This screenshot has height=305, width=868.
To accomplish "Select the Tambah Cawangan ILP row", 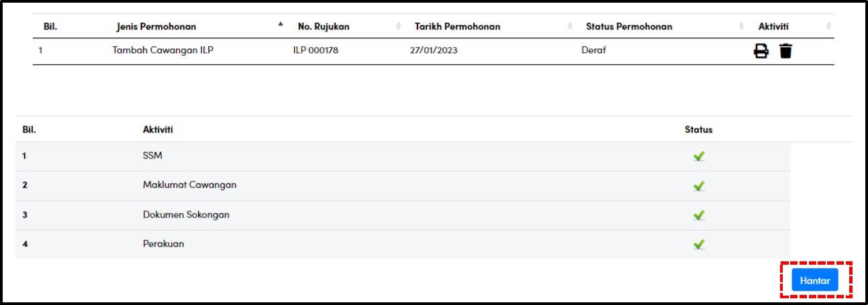I will point(434,50).
